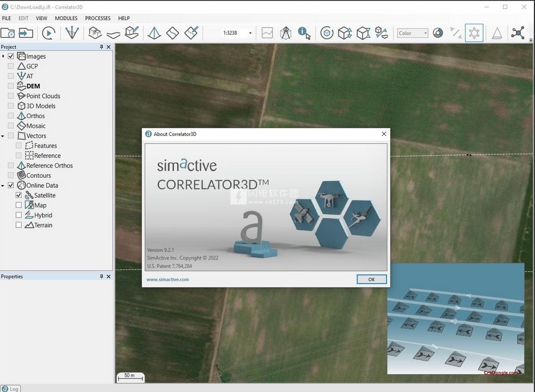Image resolution: width=535 pixels, height=392 pixels.
Task: Enable the Map checkbox
Action: click(19, 205)
